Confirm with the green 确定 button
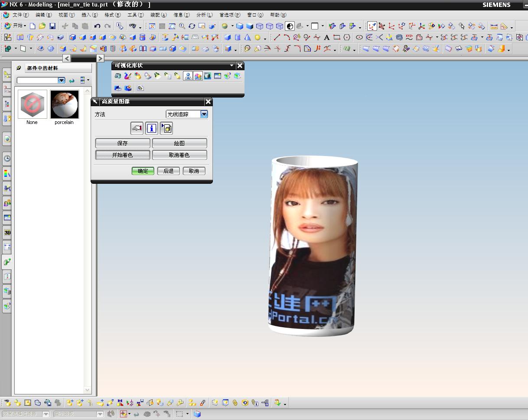Viewport: 528px width, 420px height. click(143, 171)
